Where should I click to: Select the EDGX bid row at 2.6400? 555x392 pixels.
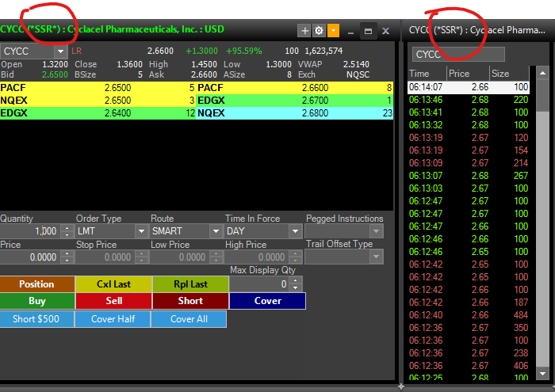(98, 113)
